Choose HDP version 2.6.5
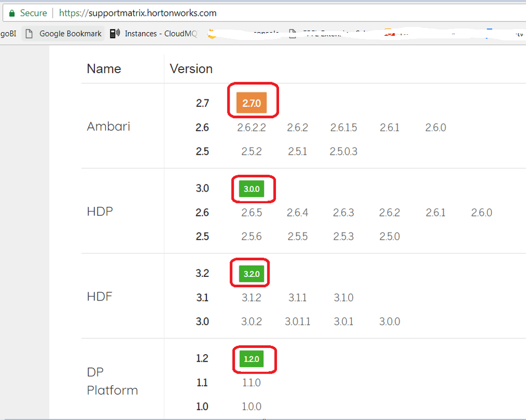Image resolution: width=526 pixels, height=420 pixels. pos(252,212)
